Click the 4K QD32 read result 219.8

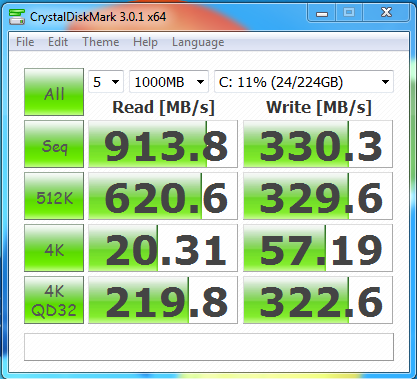[x=163, y=300]
